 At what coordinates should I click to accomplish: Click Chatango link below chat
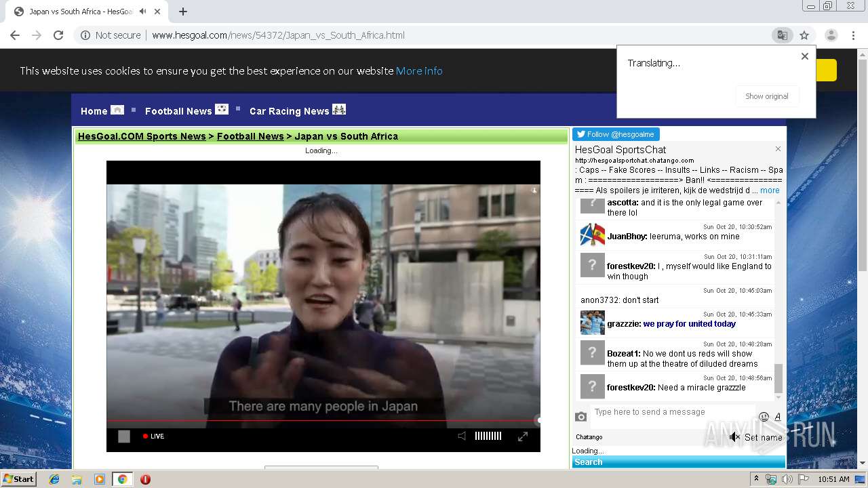[x=589, y=437]
